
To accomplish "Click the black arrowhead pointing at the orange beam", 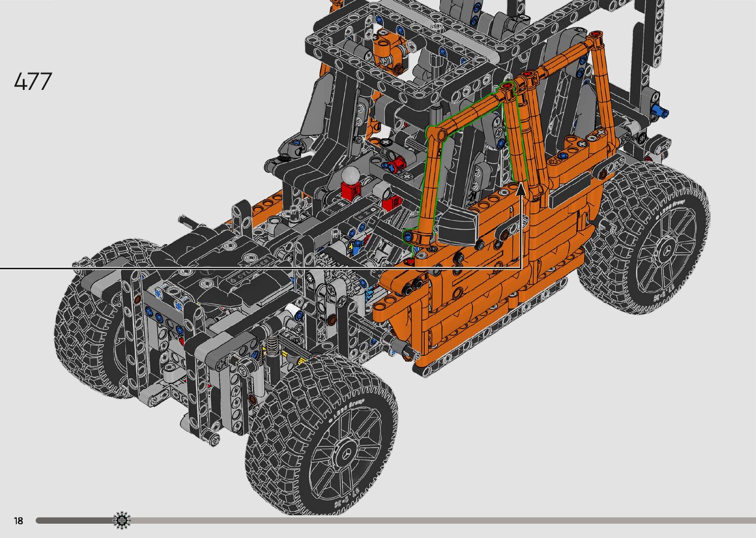I will click(521, 190).
